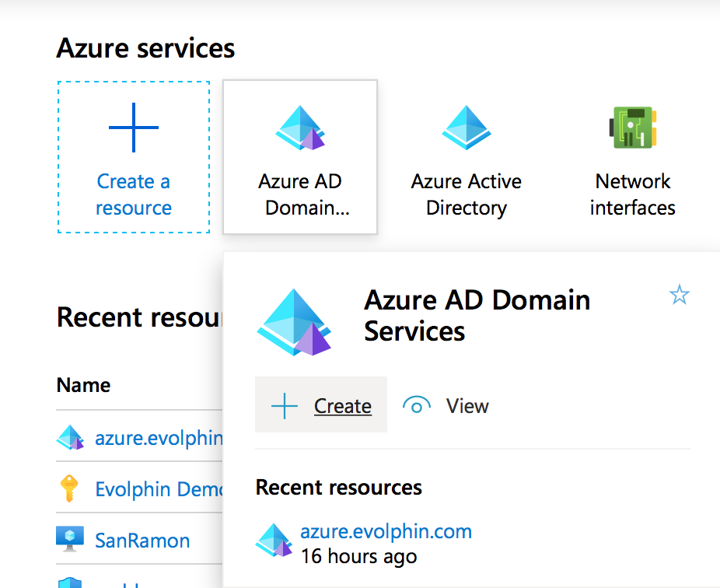Click the Create a resource label text

(134, 194)
